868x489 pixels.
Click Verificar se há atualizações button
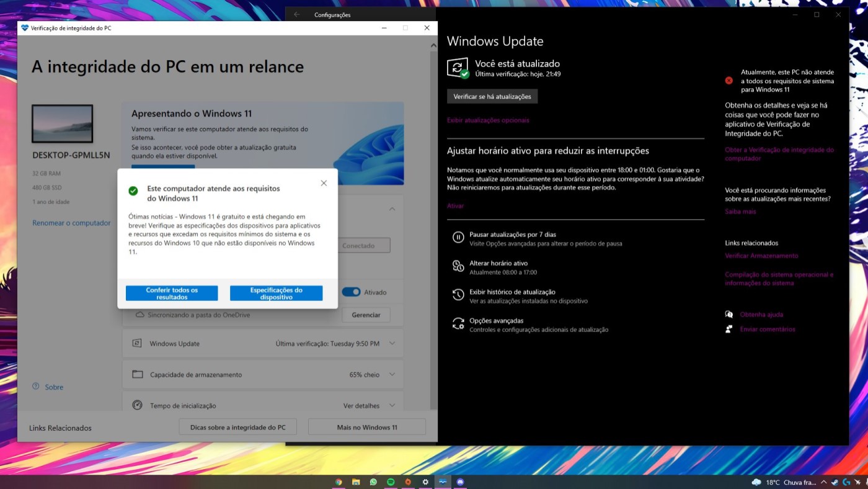click(x=492, y=96)
